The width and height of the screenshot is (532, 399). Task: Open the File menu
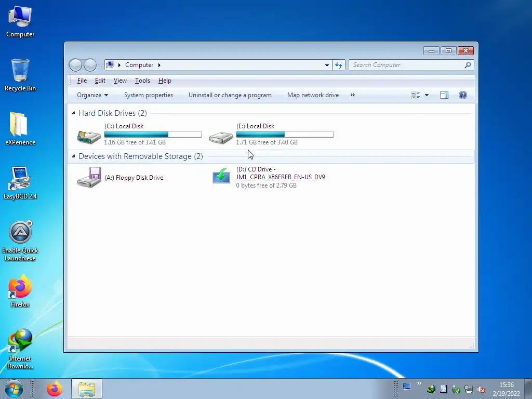tap(82, 81)
